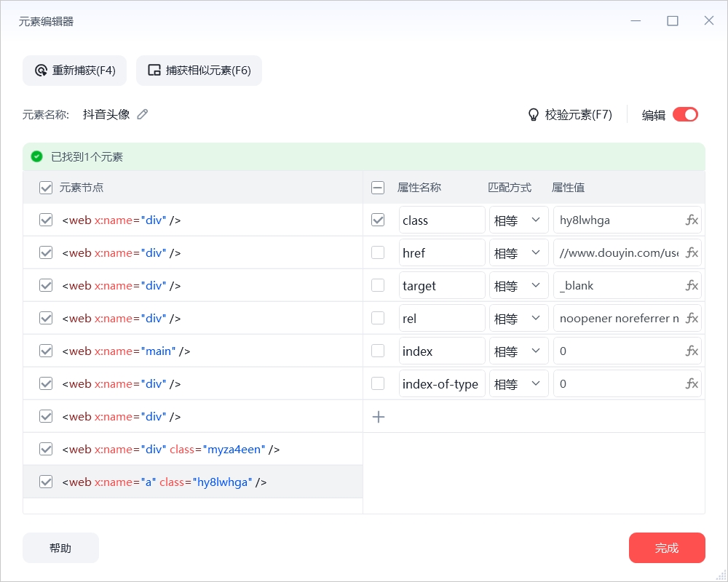The image size is (728, 582).
Task: Click the lightbulb icon for 校验元素
Action: coord(534,115)
